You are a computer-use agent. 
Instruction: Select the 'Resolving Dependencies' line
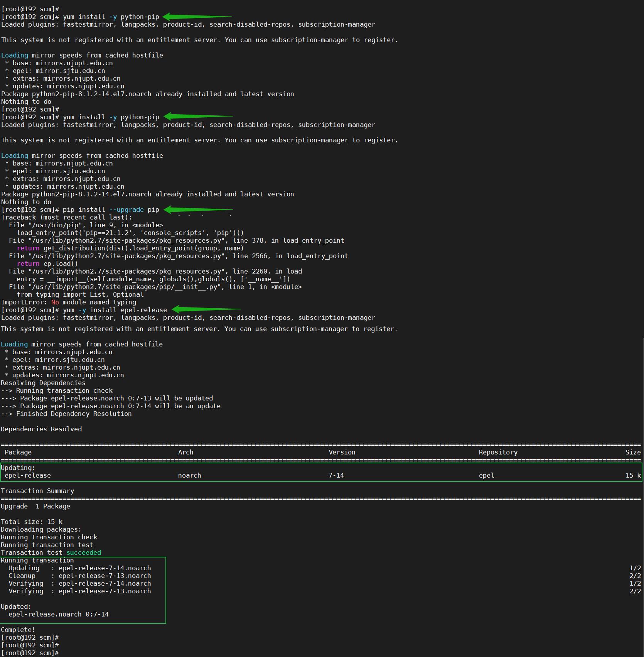pos(43,383)
